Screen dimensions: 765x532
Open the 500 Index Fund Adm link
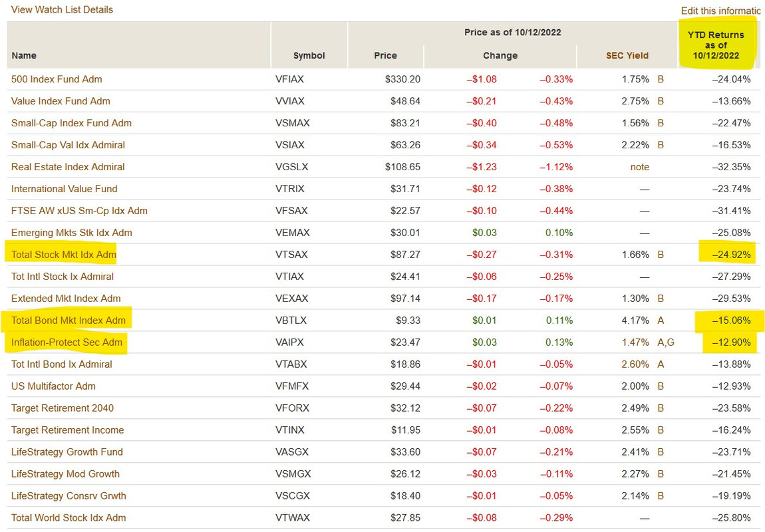pyautogui.click(x=57, y=79)
